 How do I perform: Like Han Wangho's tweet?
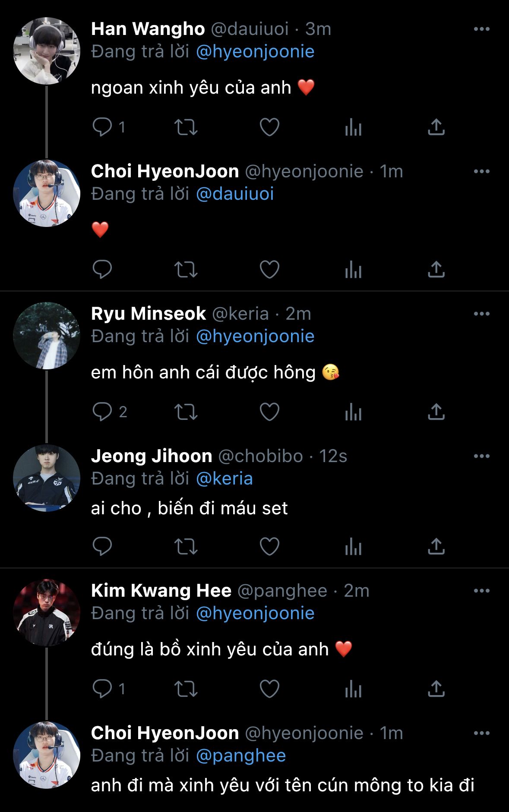tap(269, 127)
